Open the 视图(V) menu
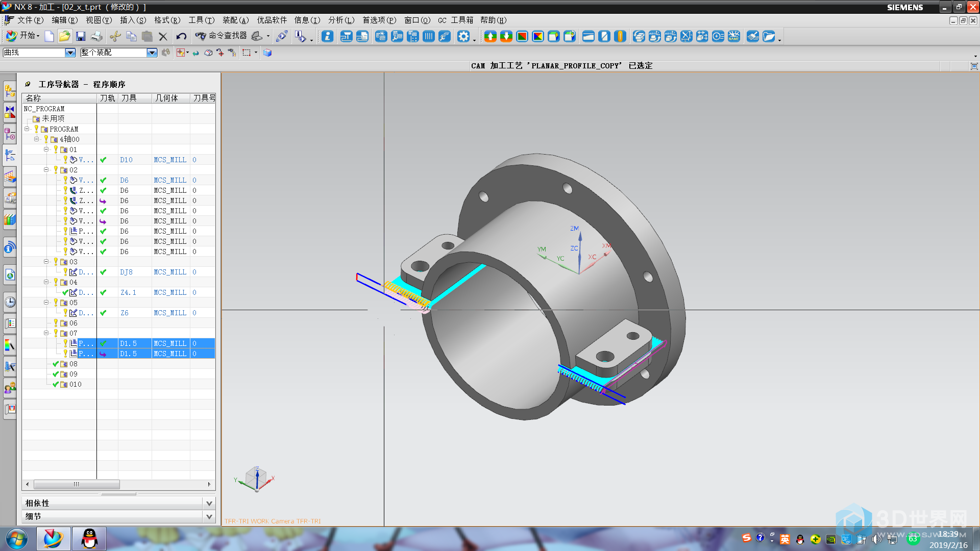980x551 pixels. [99, 20]
